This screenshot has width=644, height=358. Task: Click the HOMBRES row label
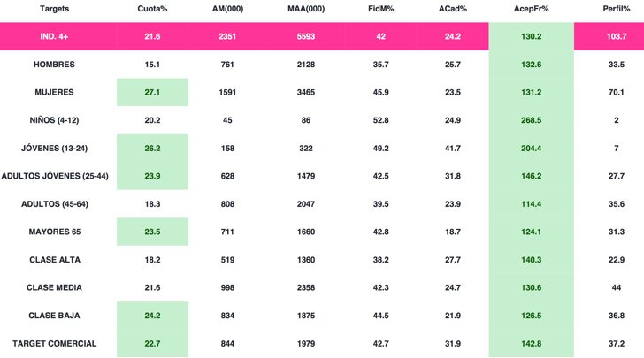(55, 65)
